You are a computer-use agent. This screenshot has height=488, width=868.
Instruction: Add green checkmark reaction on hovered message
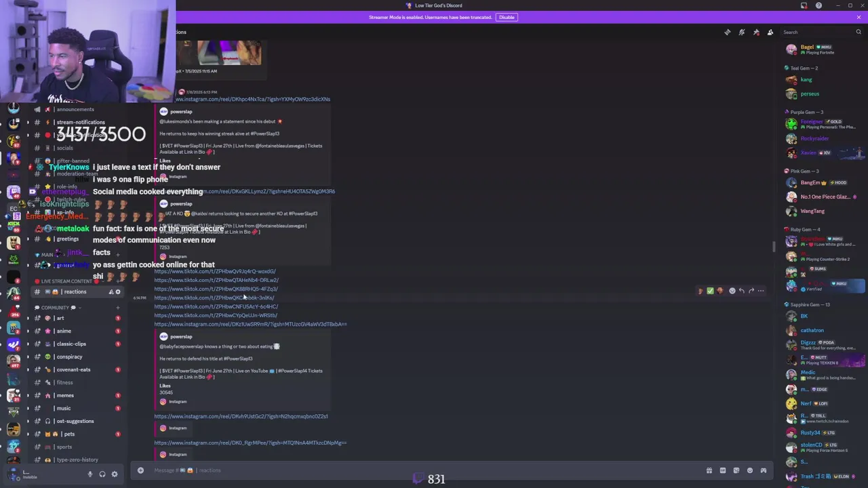[710, 291]
